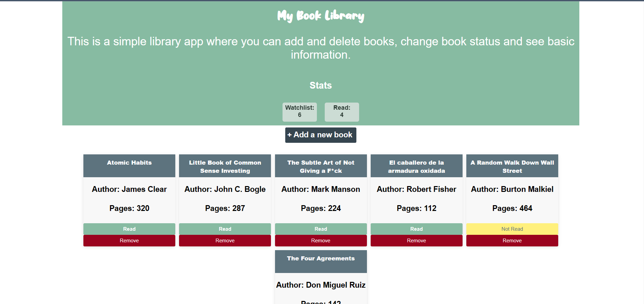Remove A Random Walk Down Wall Street

[x=512, y=241]
